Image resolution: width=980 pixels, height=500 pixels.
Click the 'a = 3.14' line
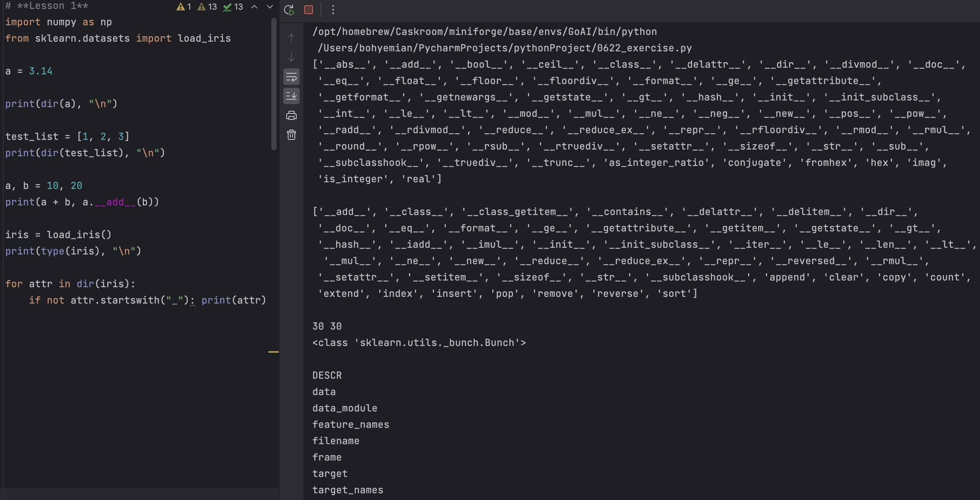[x=29, y=71]
